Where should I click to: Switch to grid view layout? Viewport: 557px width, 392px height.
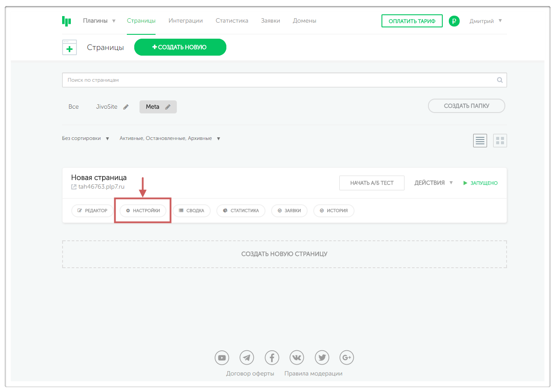tap(500, 140)
